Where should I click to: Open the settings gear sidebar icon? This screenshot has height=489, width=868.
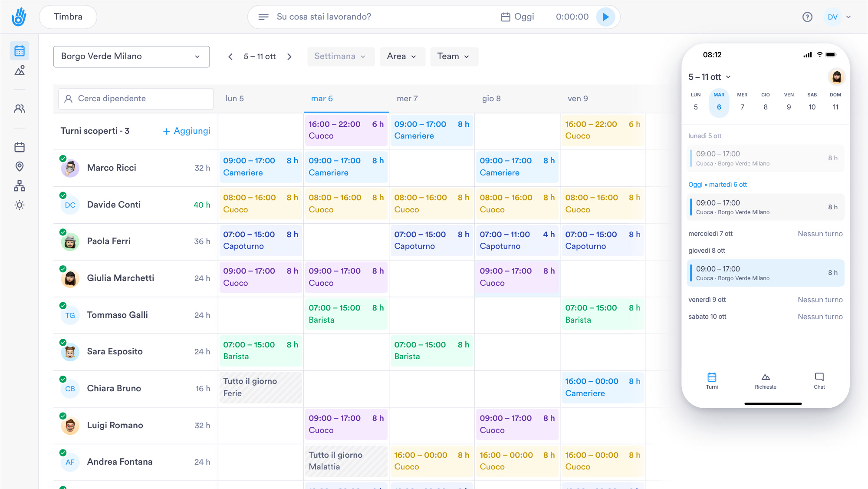pyautogui.click(x=20, y=205)
